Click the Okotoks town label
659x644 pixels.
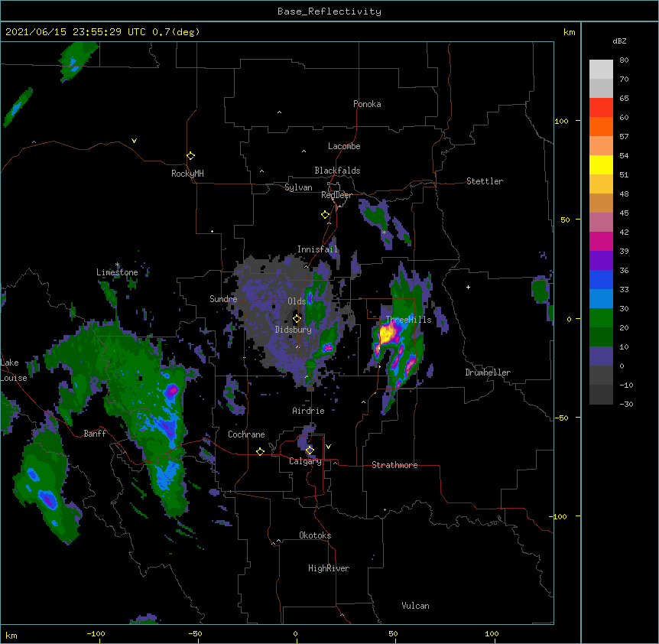(315, 535)
